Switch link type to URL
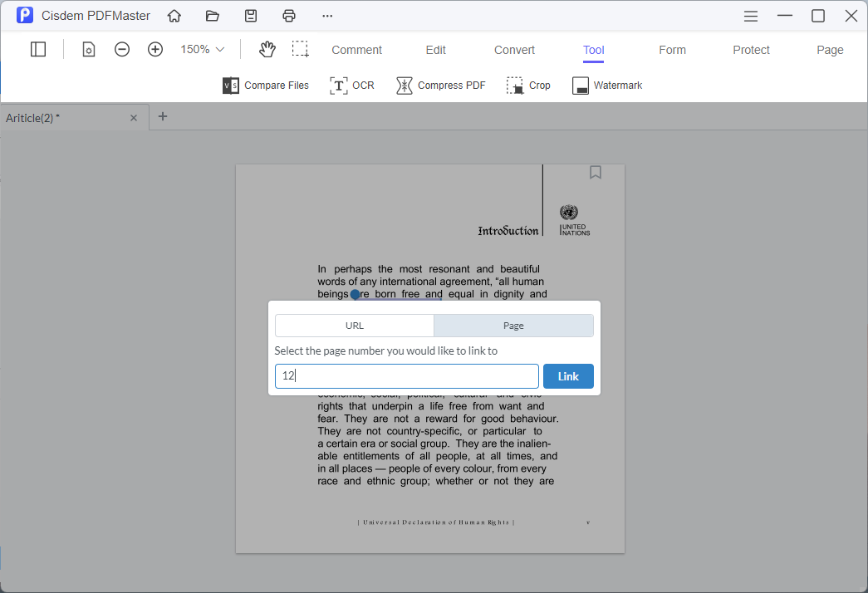Viewport: 868px width, 593px height. [355, 326]
